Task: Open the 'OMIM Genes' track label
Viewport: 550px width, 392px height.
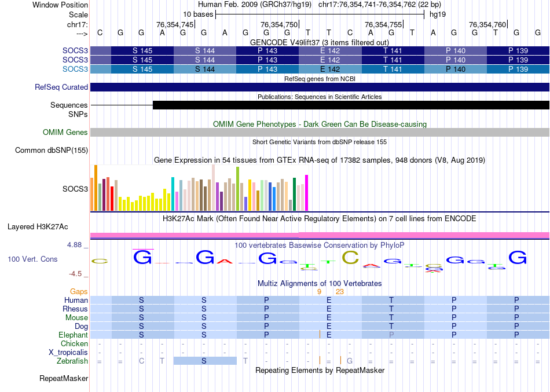Action: tap(65, 132)
